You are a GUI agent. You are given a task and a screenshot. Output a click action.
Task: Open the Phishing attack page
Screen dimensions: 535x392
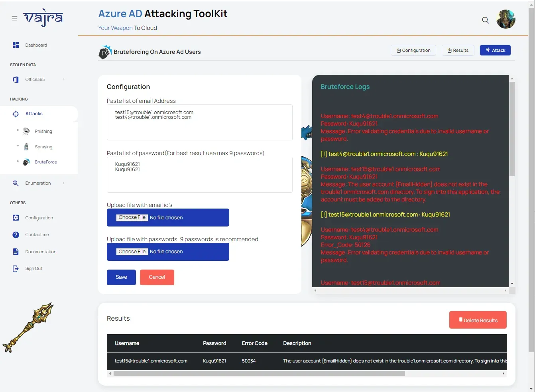(x=43, y=131)
